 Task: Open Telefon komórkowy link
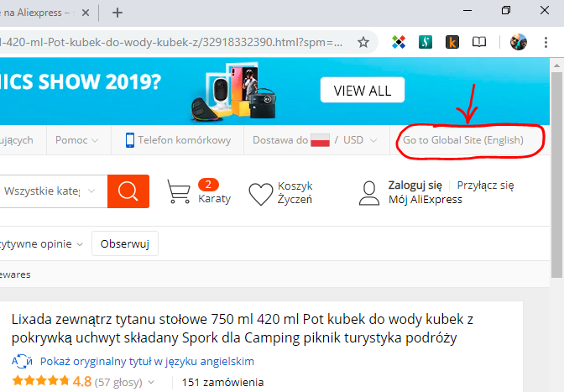[x=184, y=140]
